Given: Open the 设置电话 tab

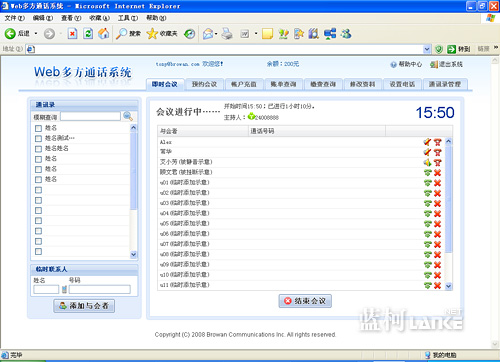Looking at the screenshot, I should pyautogui.click(x=402, y=84).
